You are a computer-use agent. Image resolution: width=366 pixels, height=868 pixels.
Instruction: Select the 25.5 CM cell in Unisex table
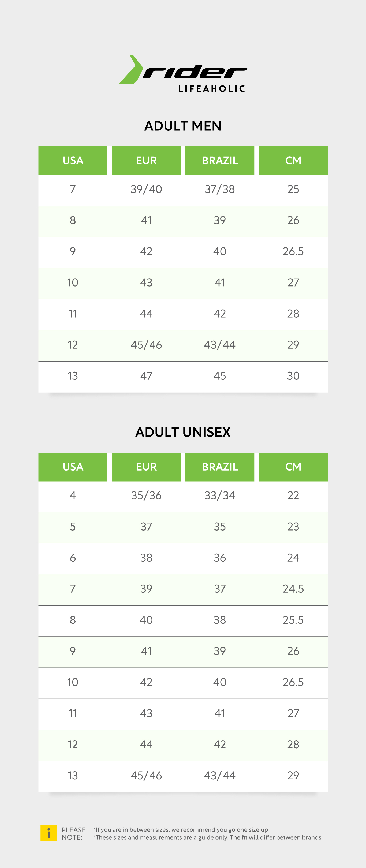click(293, 620)
